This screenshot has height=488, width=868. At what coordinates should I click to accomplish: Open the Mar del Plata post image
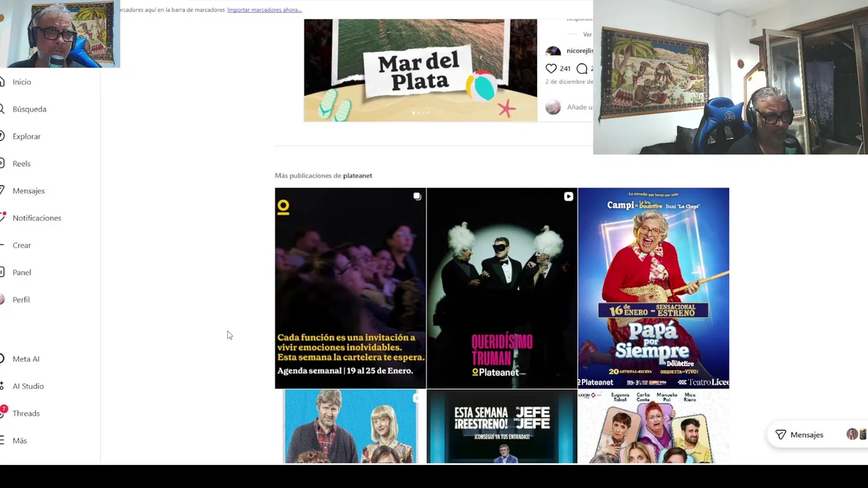point(420,70)
